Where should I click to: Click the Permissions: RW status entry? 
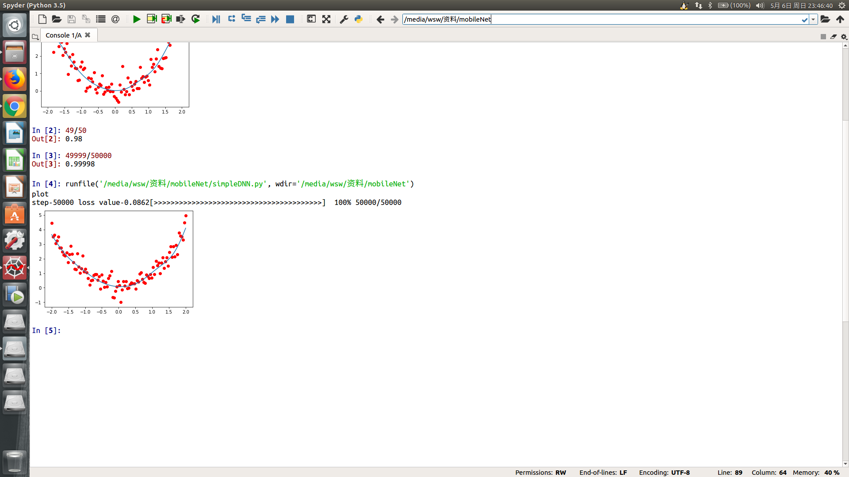tap(540, 473)
